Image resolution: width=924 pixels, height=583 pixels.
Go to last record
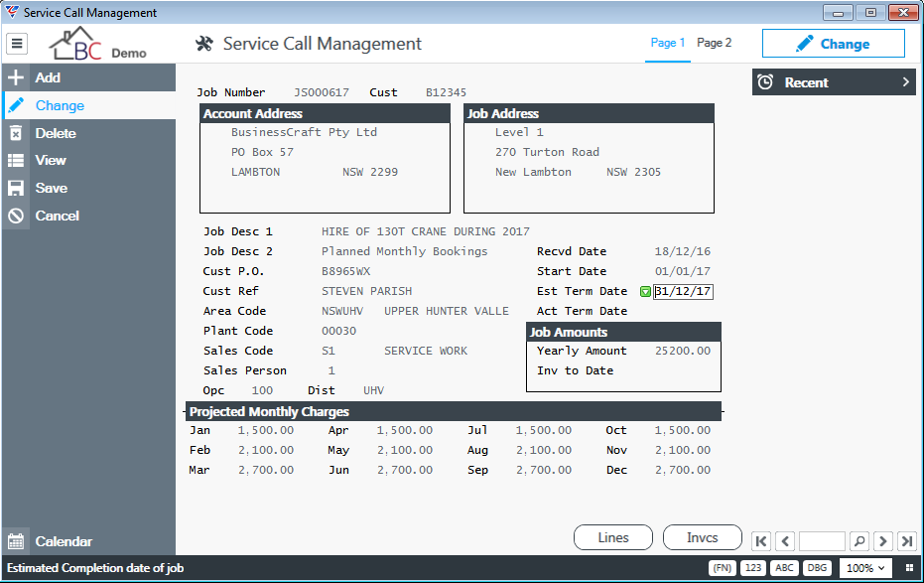(907, 540)
